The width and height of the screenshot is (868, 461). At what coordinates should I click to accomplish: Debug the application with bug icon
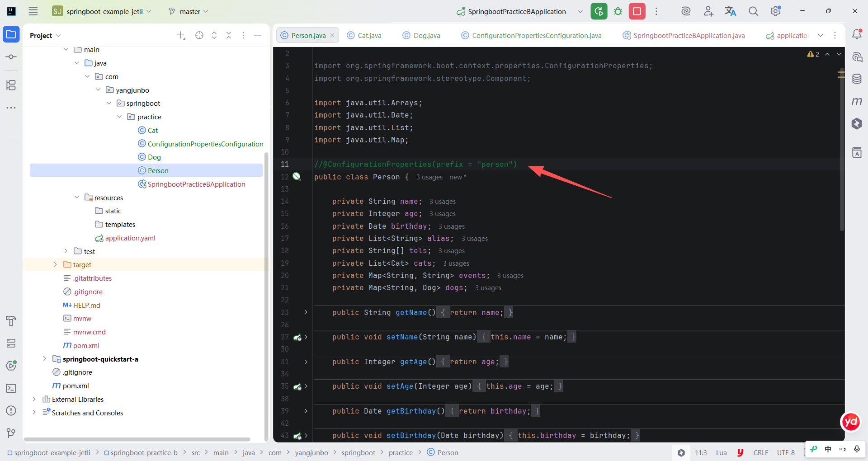point(618,11)
